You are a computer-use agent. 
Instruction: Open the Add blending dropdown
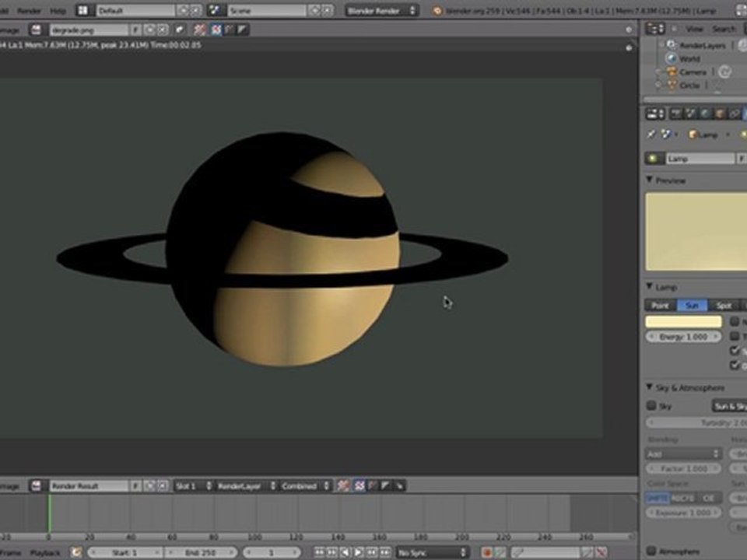tap(683, 453)
